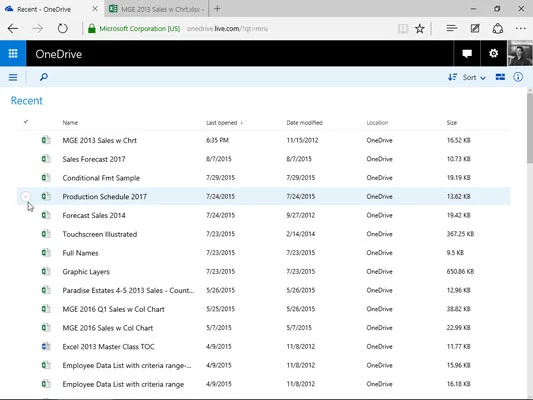
Task: Open the app launcher waffle icon
Action: click(x=13, y=53)
